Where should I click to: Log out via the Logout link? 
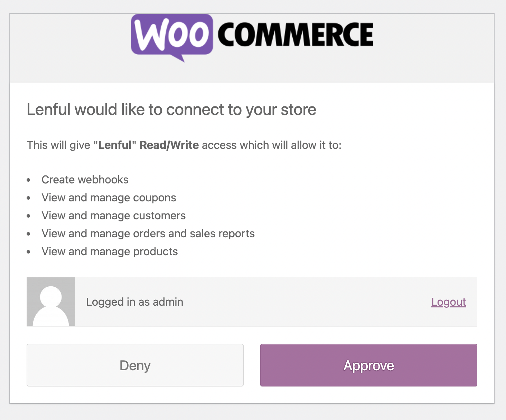coord(448,302)
